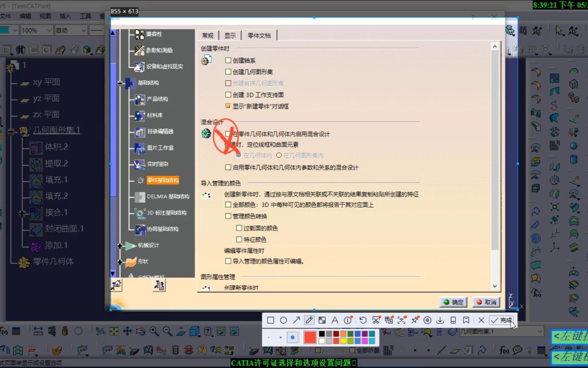The width and height of the screenshot is (588, 368).
Task: Select the 在几何图形集内 radio button
Action: pos(279,155)
